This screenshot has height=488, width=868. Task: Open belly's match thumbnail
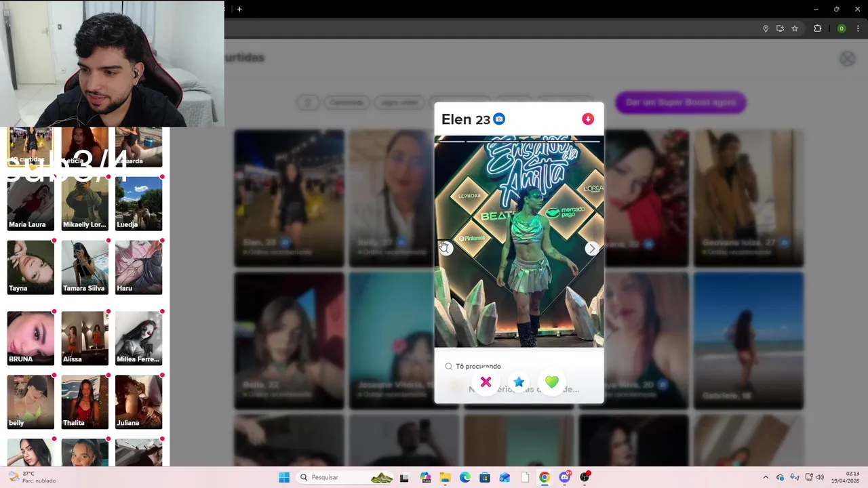[x=31, y=402]
